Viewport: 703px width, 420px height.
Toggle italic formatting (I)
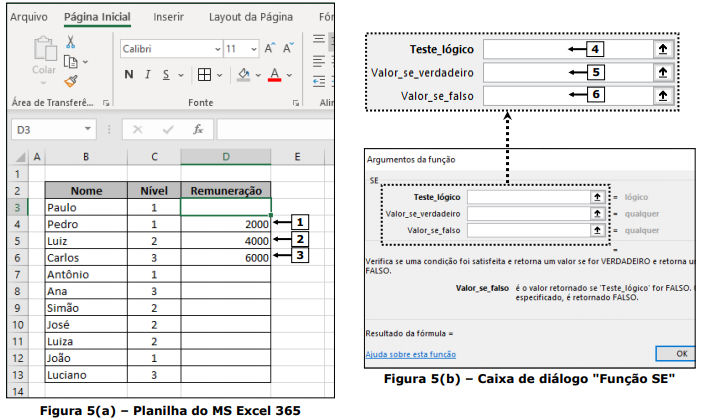pyautogui.click(x=150, y=75)
